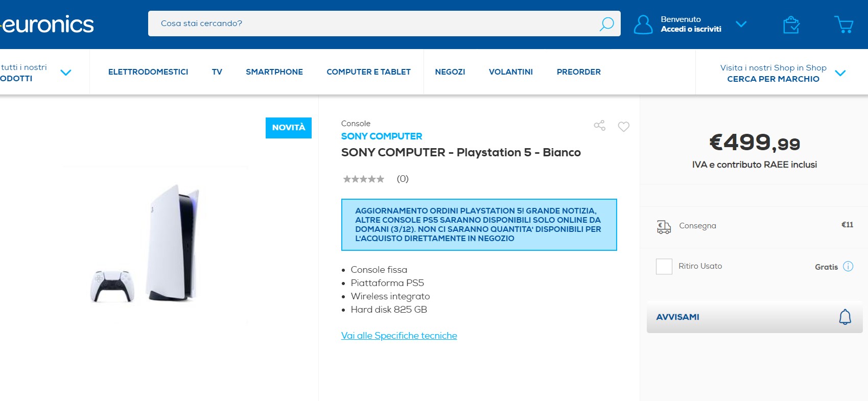The width and height of the screenshot is (868, 401).
Task: Click 'Wireless integrato' bullet text
Action: click(x=390, y=296)
